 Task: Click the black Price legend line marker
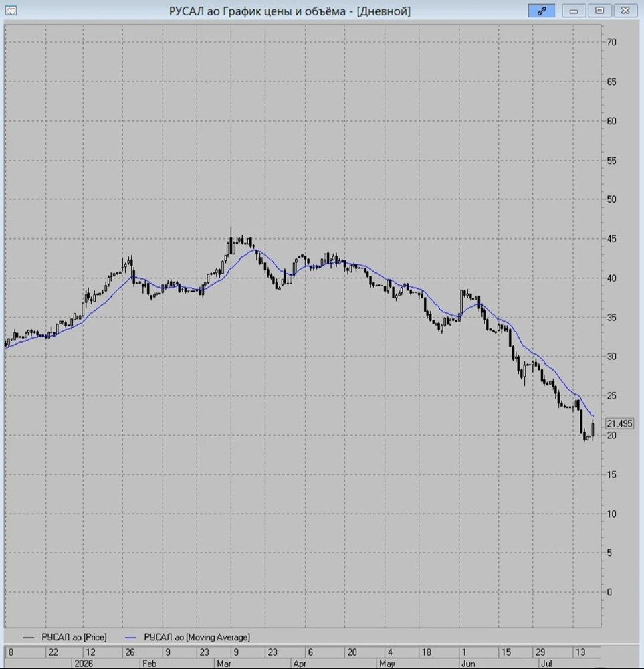point(28,638)
